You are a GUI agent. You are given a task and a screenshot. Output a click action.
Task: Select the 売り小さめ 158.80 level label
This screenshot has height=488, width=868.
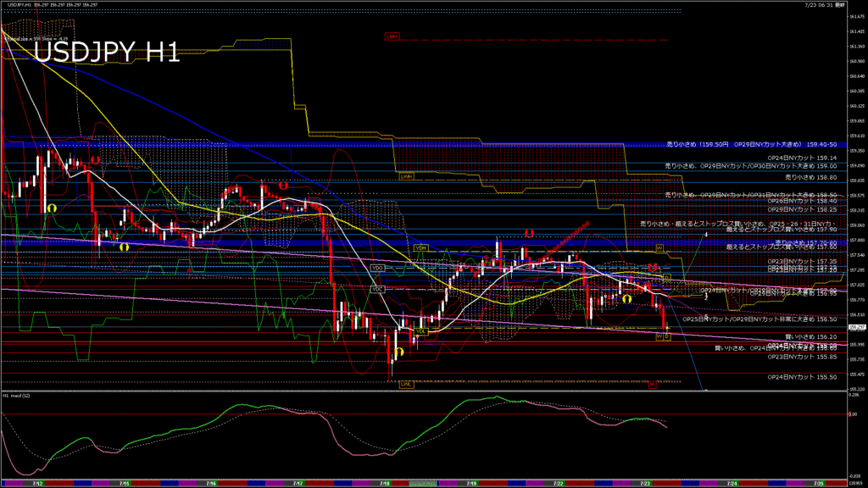coord(811,178)
